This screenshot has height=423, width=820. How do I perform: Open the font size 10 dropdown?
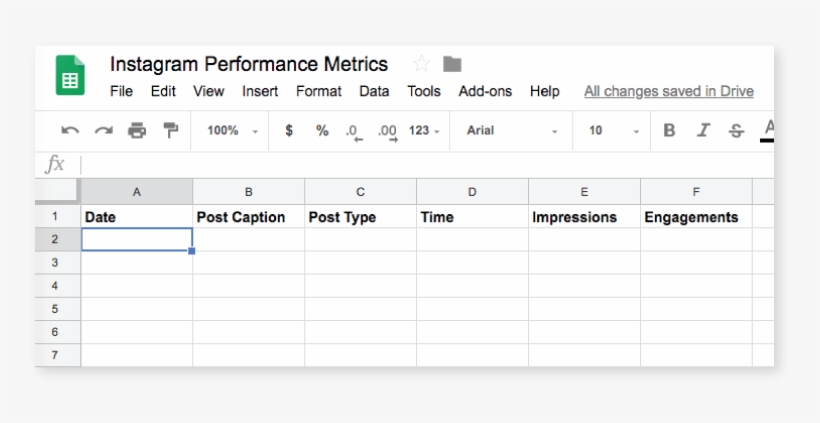tap(613, 131)
